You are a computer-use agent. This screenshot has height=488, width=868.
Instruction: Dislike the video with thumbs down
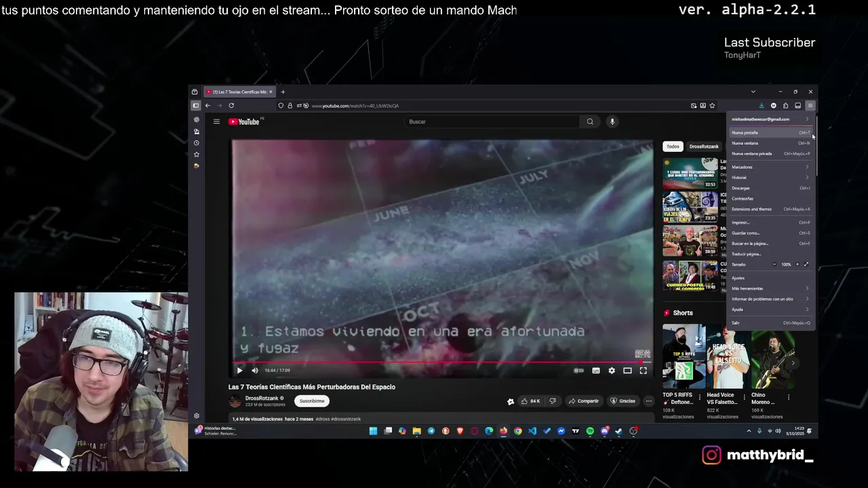553,401
